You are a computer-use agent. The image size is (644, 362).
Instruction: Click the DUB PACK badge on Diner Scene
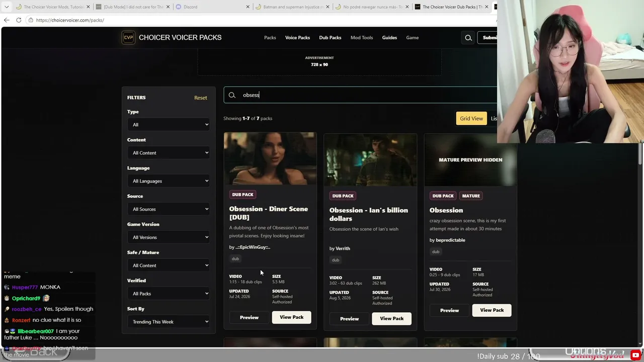(243, 195)
